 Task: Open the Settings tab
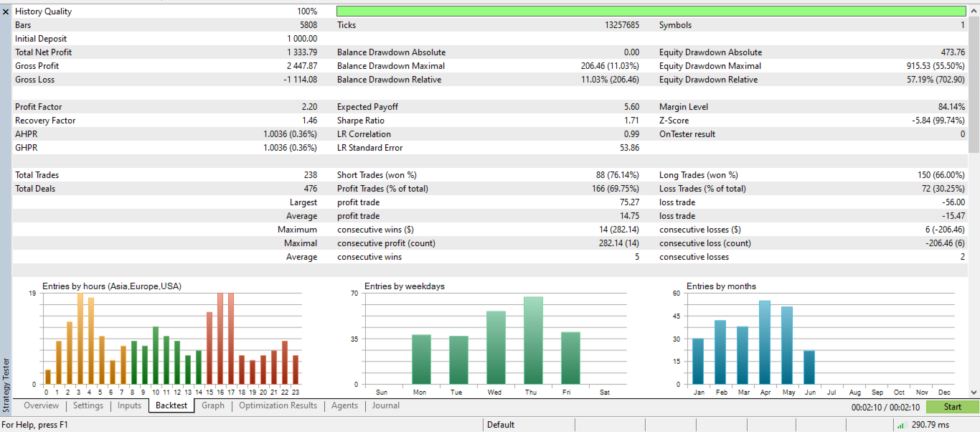(88, 405)
